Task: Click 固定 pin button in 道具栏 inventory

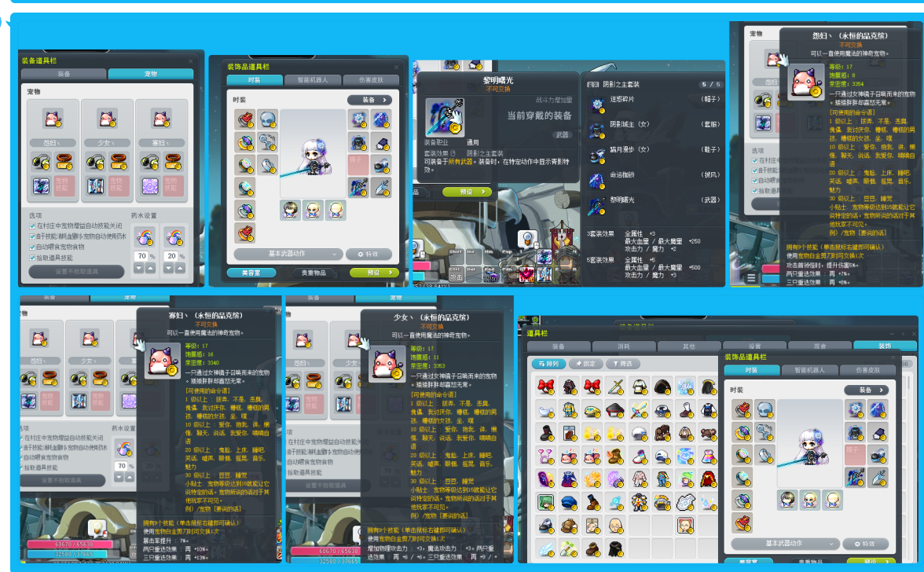Action: coord(586,364)
